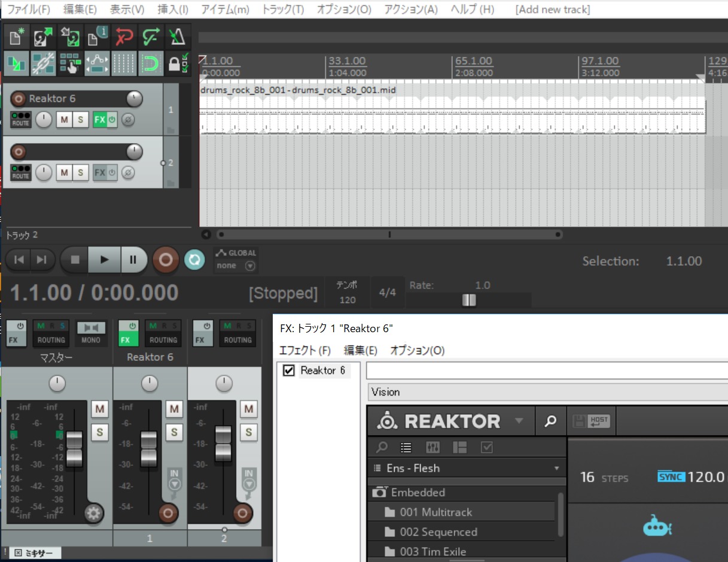Open Project settings from the toolbar
Screen dimensions: 728x562
(98, 37)
